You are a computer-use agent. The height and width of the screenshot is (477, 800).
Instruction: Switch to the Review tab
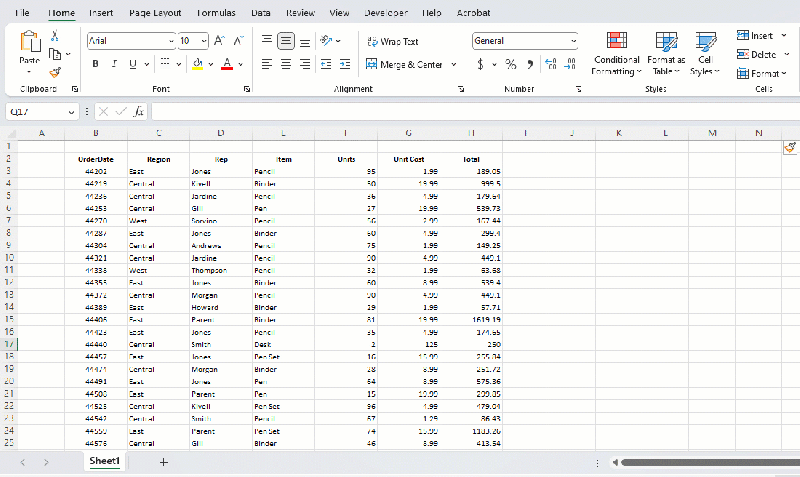tap(301, 13)
